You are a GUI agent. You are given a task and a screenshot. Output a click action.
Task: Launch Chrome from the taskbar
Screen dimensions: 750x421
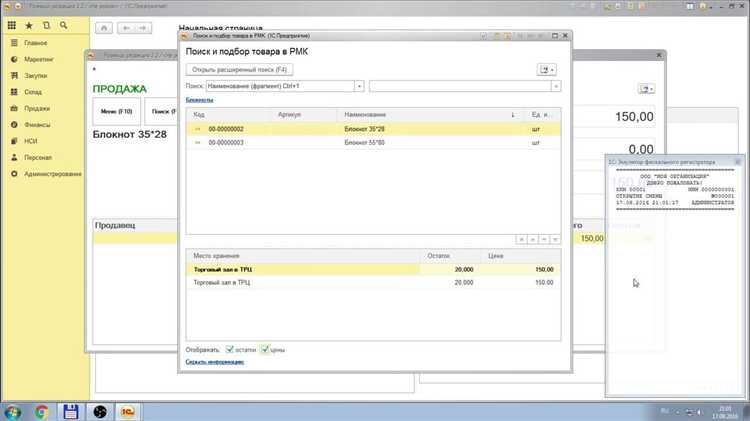click(x=41, y=412)
